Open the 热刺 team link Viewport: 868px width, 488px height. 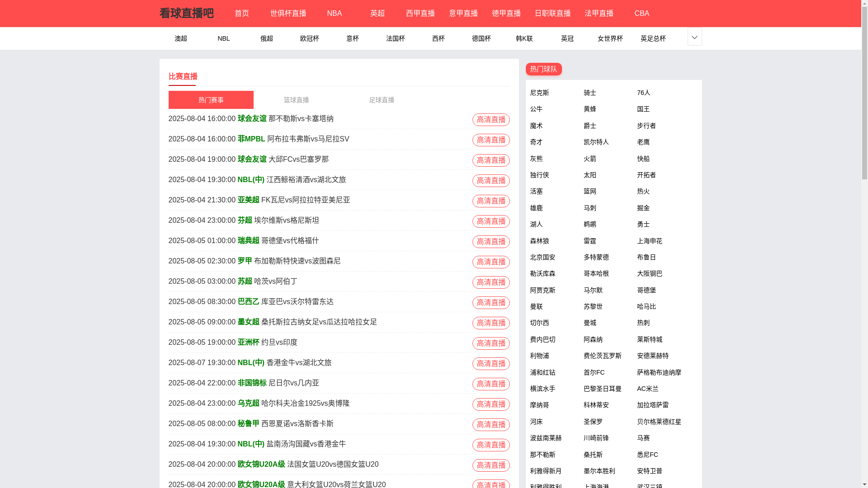click(x=643, y=323)
